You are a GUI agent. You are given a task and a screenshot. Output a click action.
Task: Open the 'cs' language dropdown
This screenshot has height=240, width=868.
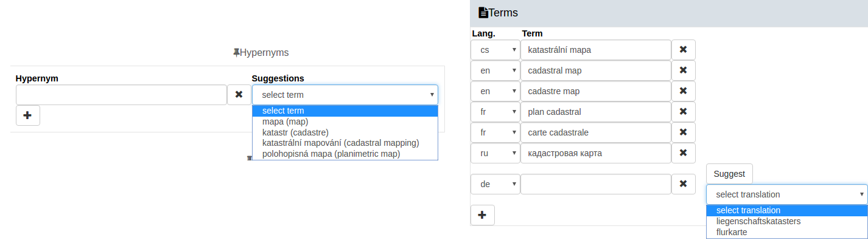click(495, 50)
